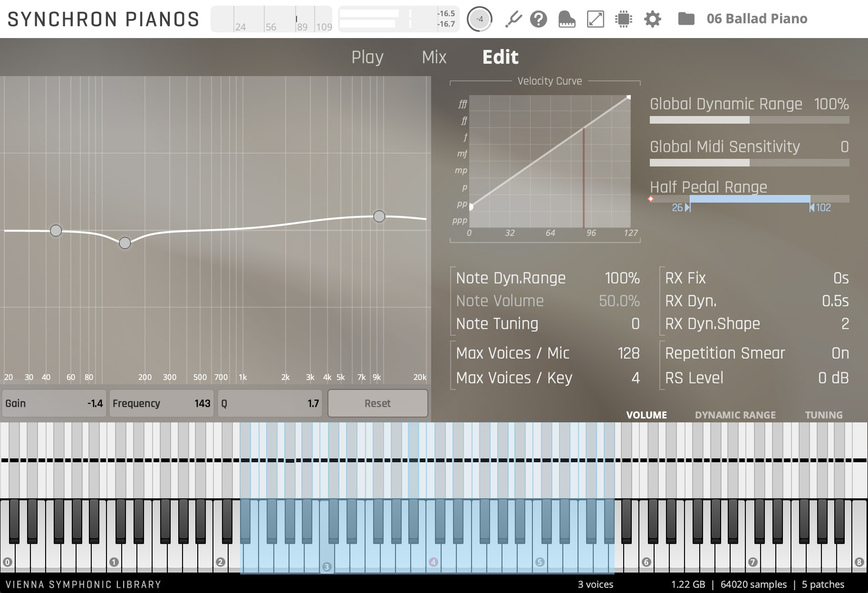Click the master volume knob

click(x=479, y=19)
